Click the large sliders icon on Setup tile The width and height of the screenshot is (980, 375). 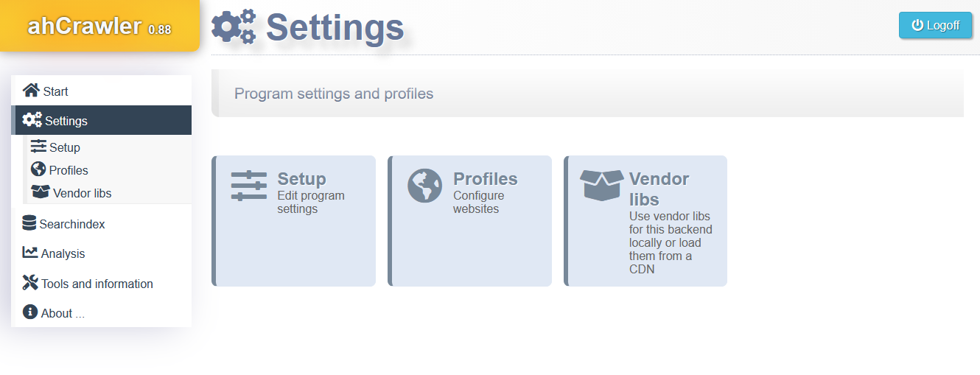(249, 186)
